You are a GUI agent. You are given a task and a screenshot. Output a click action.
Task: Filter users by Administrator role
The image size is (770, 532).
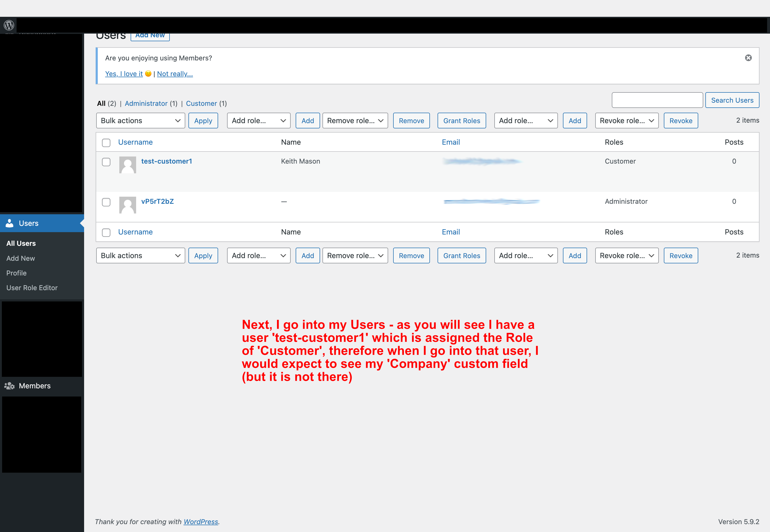(x=146, y=103)
